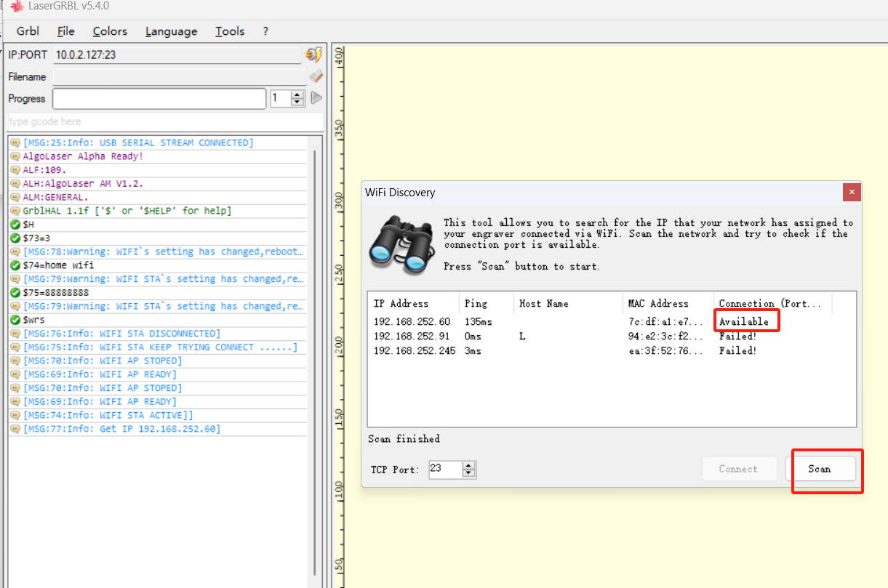Click the Host Name column header
The image size is (888, 588).
point(568,303)
